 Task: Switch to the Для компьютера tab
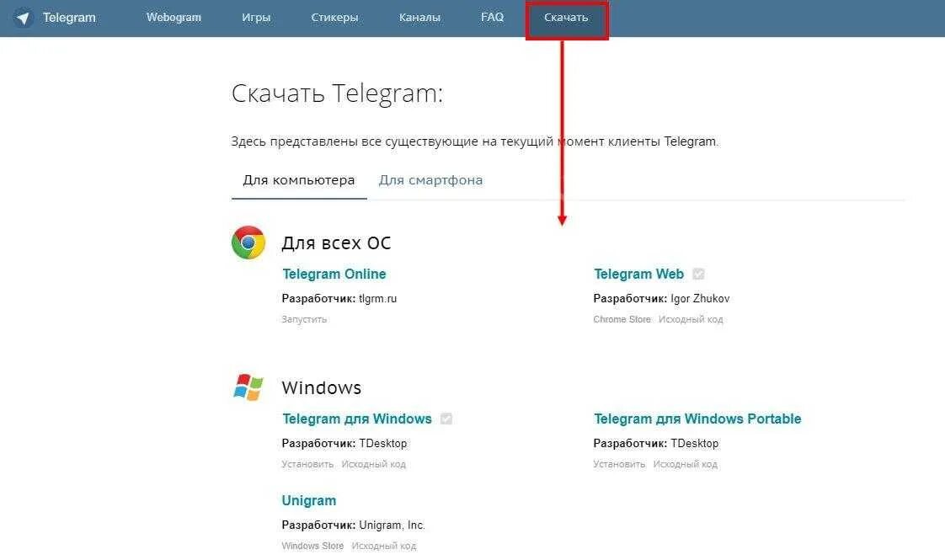pos(299,180)
